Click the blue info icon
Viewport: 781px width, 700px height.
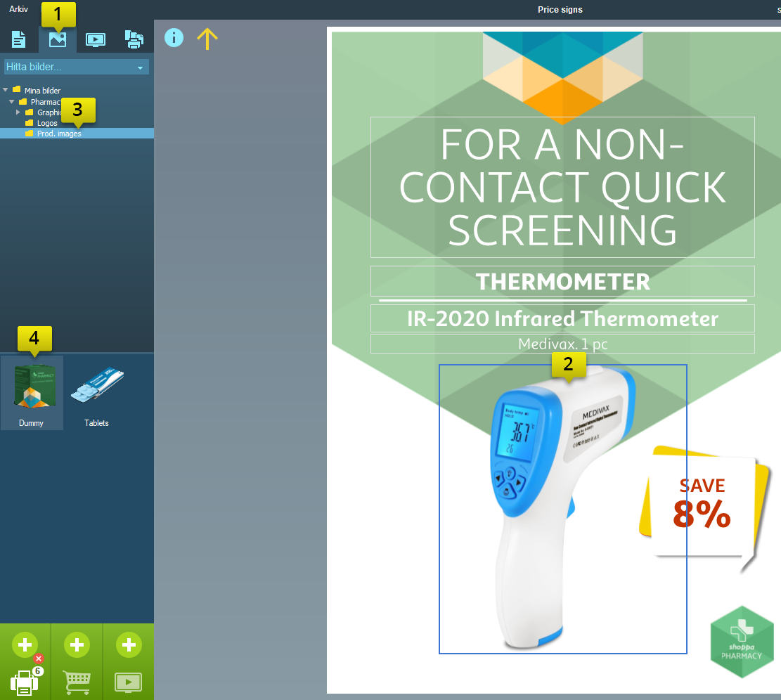coord(174,38)
